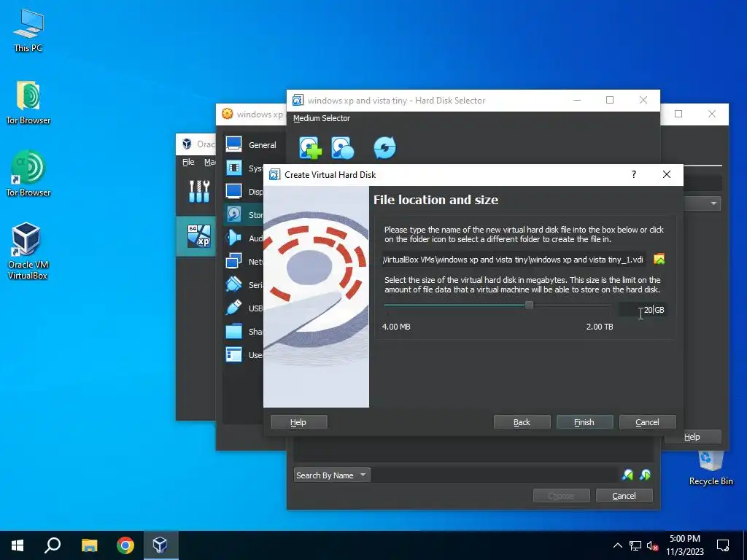Open File menu in VirtualBox Manager
The height and width of the screenshot is (560, 747).
[x=188, y=162]
